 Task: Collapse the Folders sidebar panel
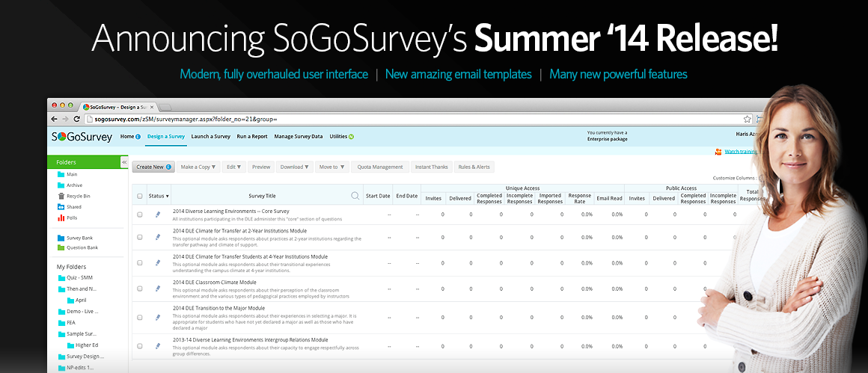pos(123,162)
